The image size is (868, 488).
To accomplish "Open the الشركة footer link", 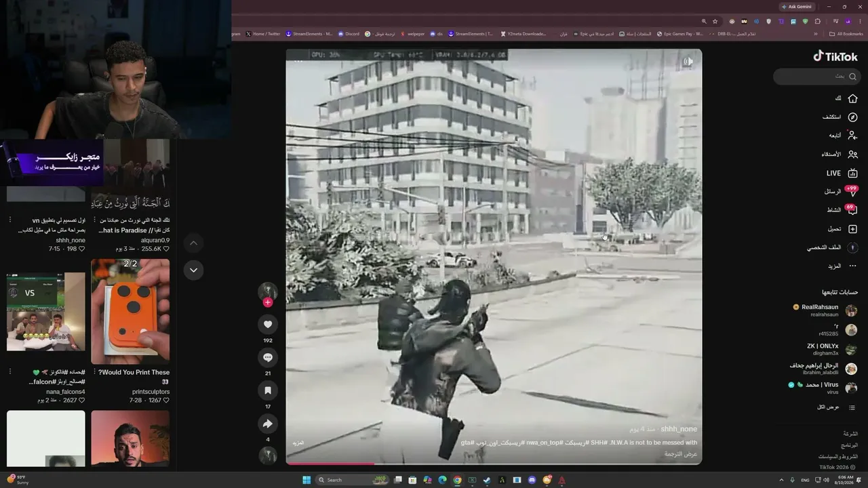I will coord(850,433).
